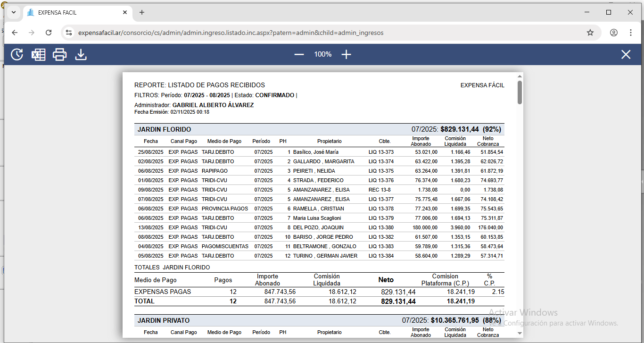The height and width of the screenshot is (343, 644).
Task: Close the report viewer with X icon
Action: (x=626, y=55)
